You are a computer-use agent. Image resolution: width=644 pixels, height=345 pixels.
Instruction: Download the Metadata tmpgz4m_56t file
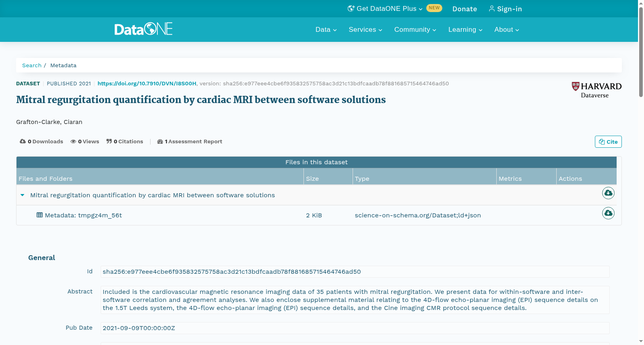tap(608, 213)
